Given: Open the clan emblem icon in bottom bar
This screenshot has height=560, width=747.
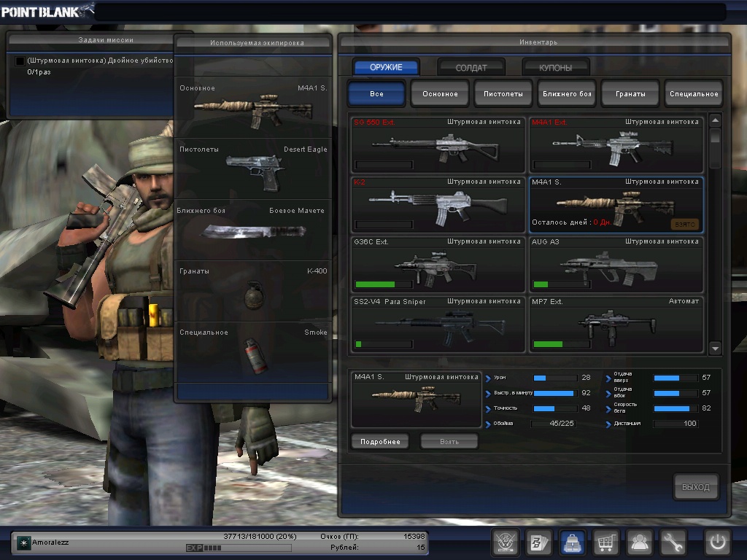Looking at the screenshot, I should point(505,542).
